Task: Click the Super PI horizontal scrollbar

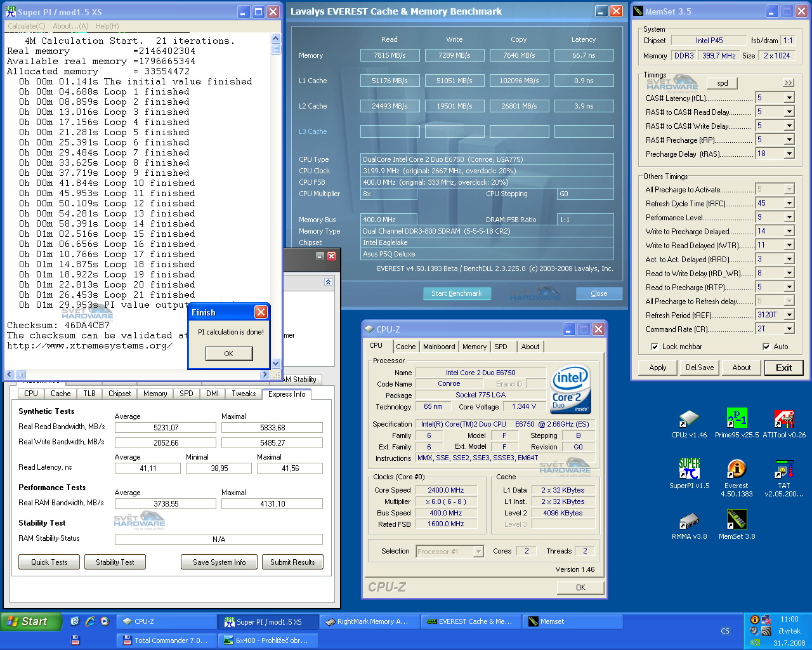Action: click(x=140, y=375)
